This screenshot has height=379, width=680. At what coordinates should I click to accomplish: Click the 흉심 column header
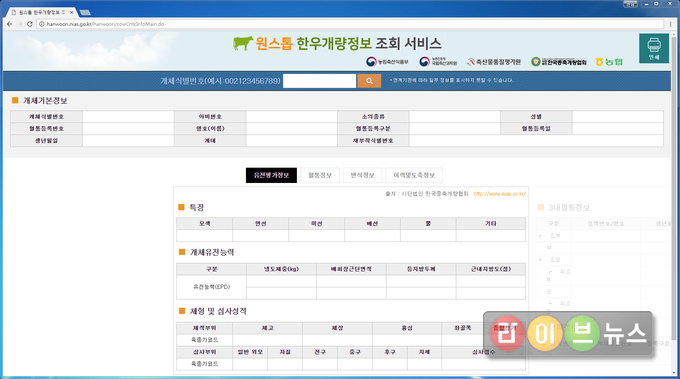[407, 328]
